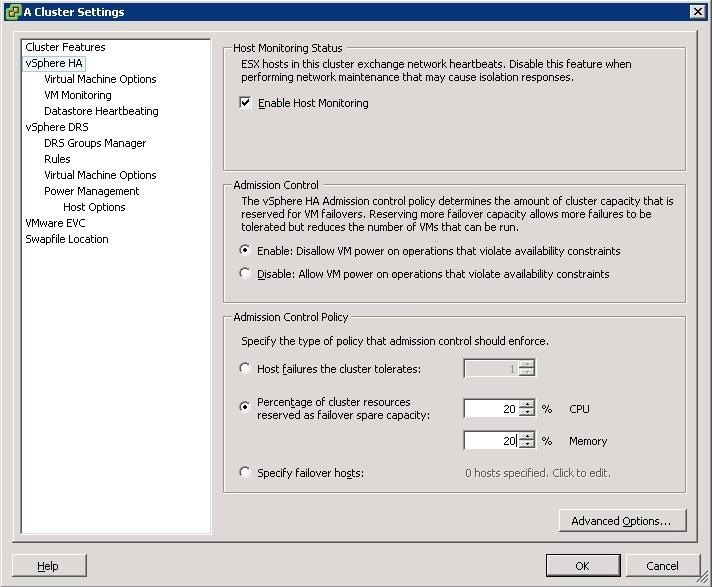The width and height of the screenshot is (712, 587).
Task: Click the CPU percentage input field
Action: [491, 409]
